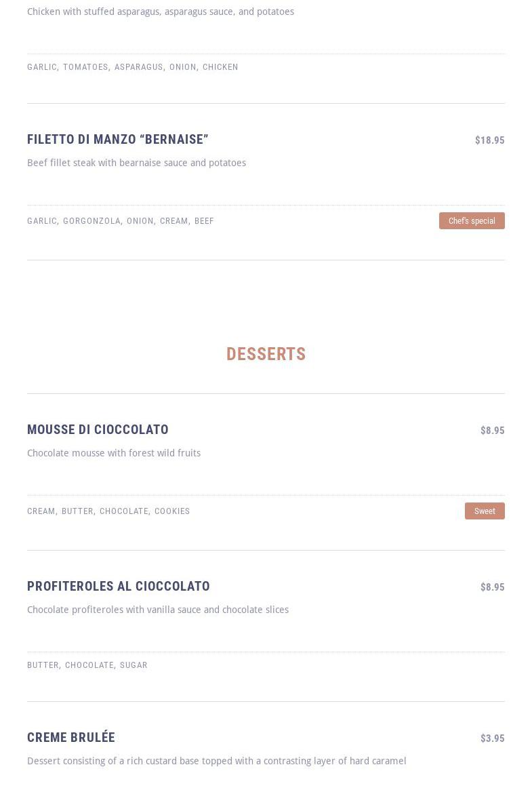Click the garlic, tomatoes, asparagus ingredients line
This screenshot has width=532, height=788.
(x=133, y=67)
